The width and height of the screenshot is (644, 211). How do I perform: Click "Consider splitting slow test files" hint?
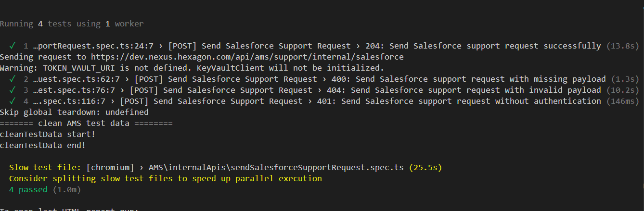click(x=165, y=178)
